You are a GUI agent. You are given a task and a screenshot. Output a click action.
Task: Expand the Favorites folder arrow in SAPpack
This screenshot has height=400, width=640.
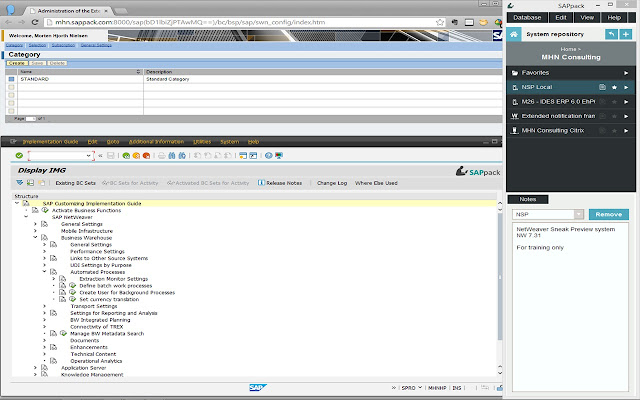coord(626,73)
